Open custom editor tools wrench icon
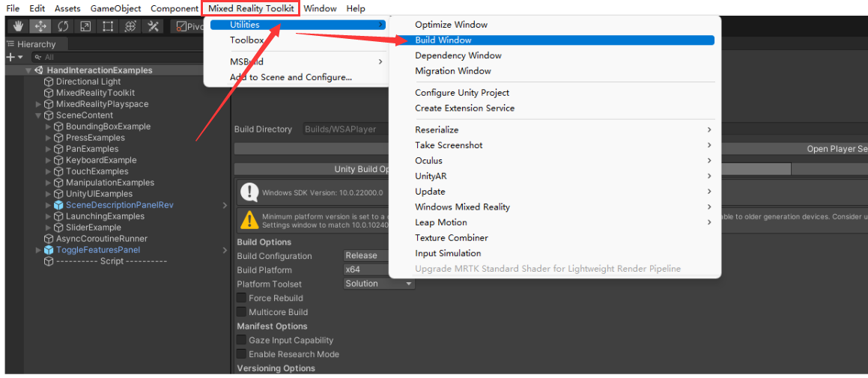 click(x=153, y=26)
